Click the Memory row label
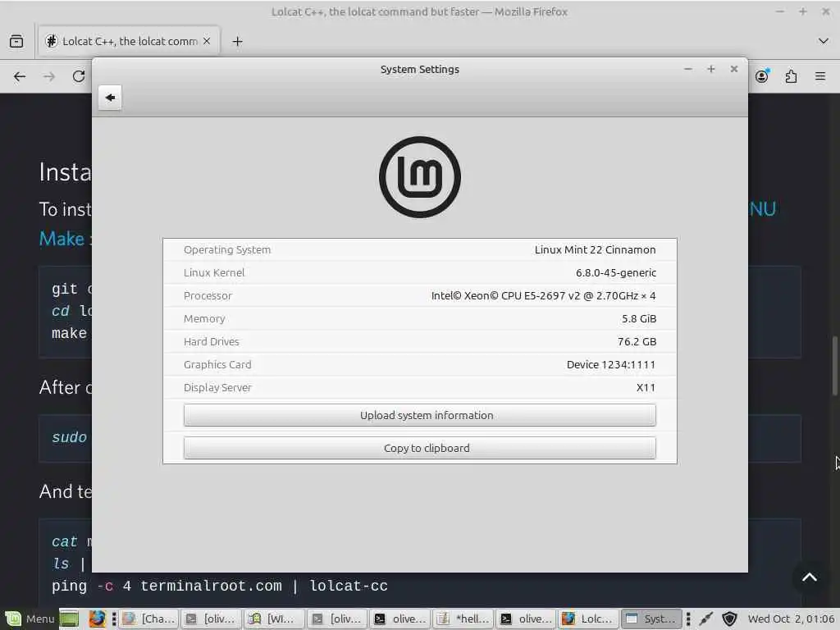840x630 pixels. pyautogui.click(x=204, y=319)
